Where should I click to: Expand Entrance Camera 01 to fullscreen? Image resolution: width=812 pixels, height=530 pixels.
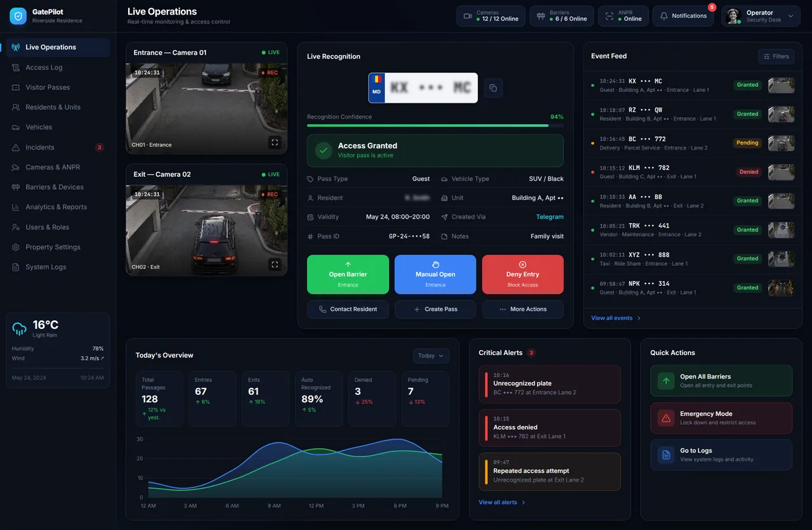(275, 143)
